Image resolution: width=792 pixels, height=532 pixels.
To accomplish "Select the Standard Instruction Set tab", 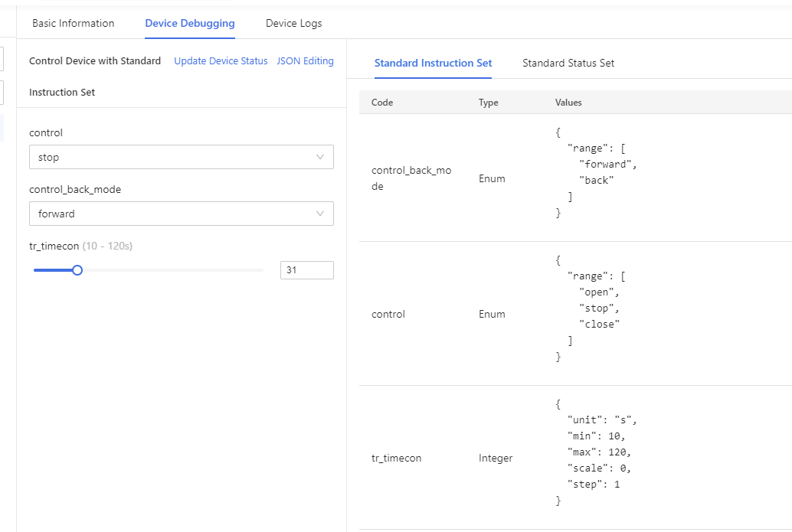I will [433, 63].
